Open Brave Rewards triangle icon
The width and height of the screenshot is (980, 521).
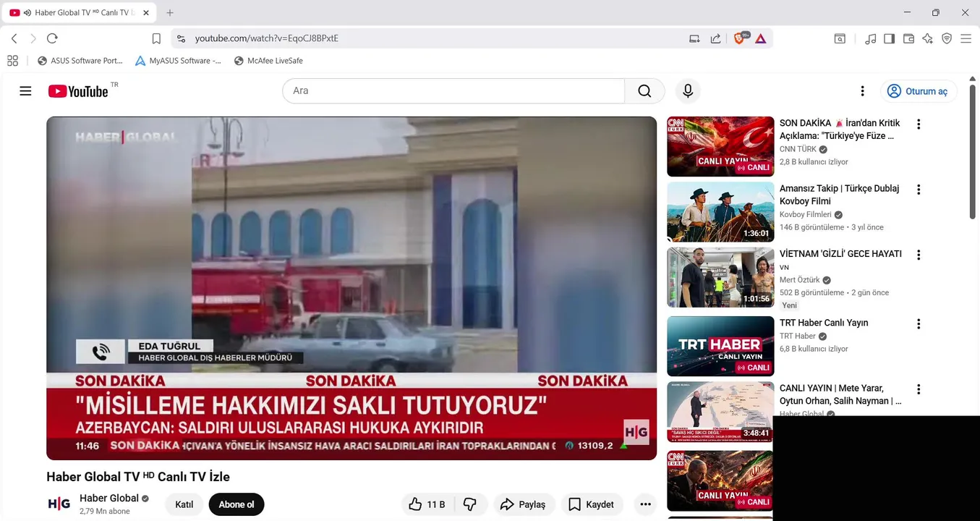click(x=761, y=38)
